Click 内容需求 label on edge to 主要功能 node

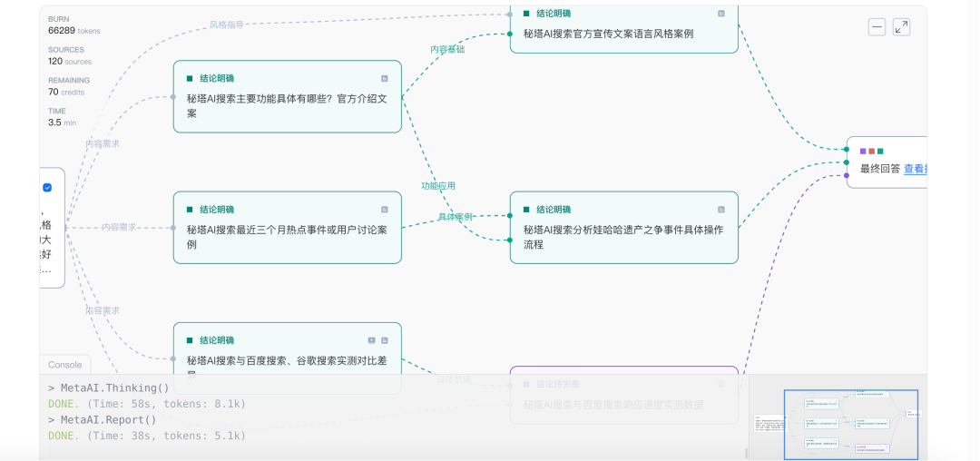[x=103, y=143]
